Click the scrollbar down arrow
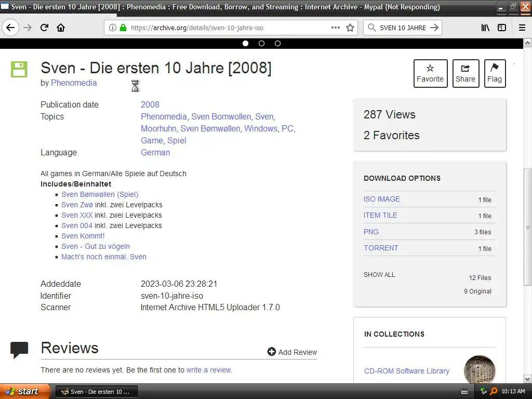Viewport: 532px width, 399px height. [528, 379]
